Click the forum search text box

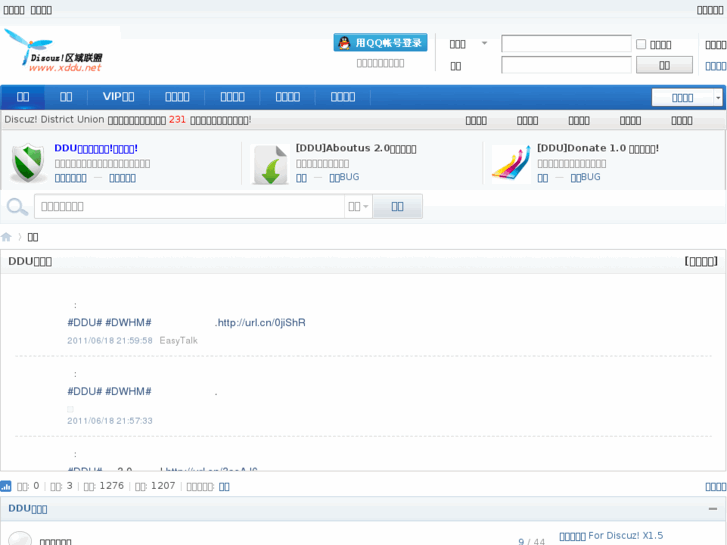189,206
